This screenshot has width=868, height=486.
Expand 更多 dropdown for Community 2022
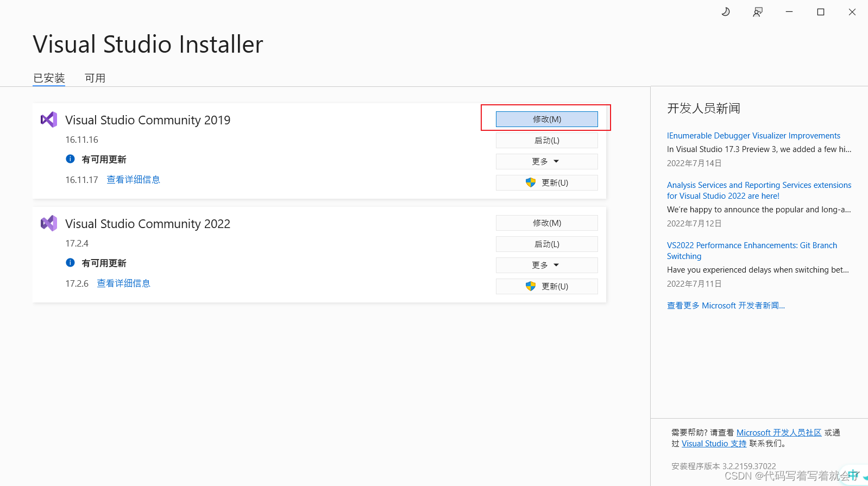point(547,266)
